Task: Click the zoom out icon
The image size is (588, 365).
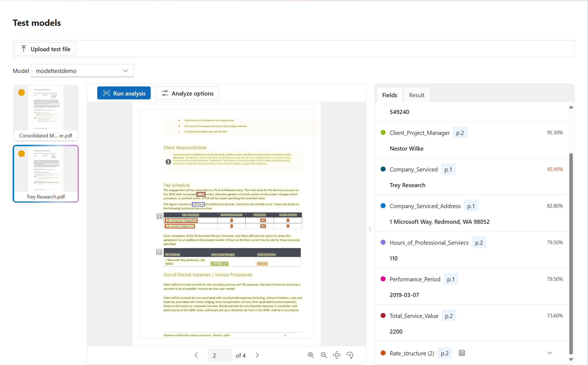Action: [x=324, y=355]
